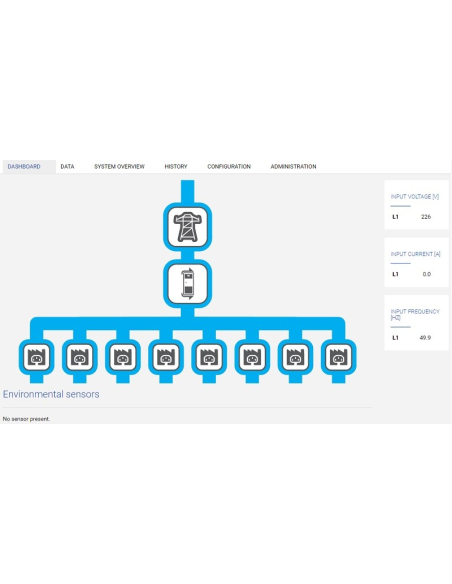The image size is (452, 584).
Task: Open the Data tab
Action: [67, 166]
